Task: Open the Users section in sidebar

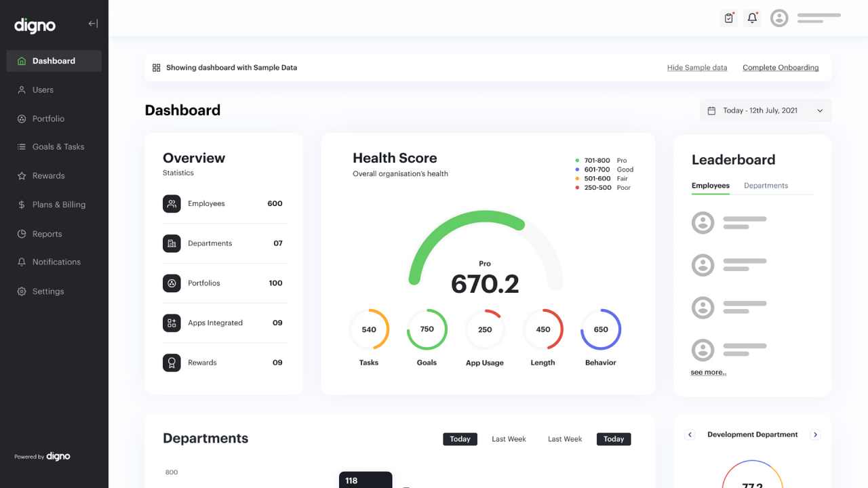Action: point(43,89)
